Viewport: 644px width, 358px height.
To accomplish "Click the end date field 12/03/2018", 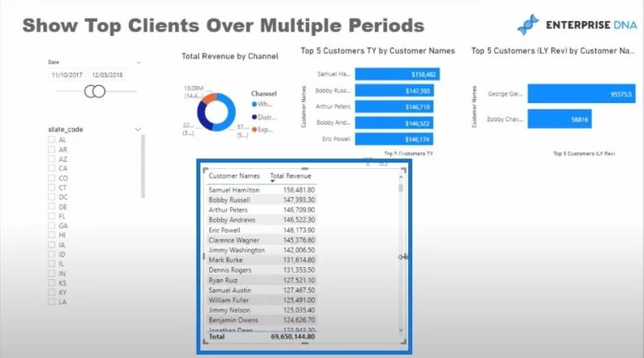I will (x=107, y=75).
